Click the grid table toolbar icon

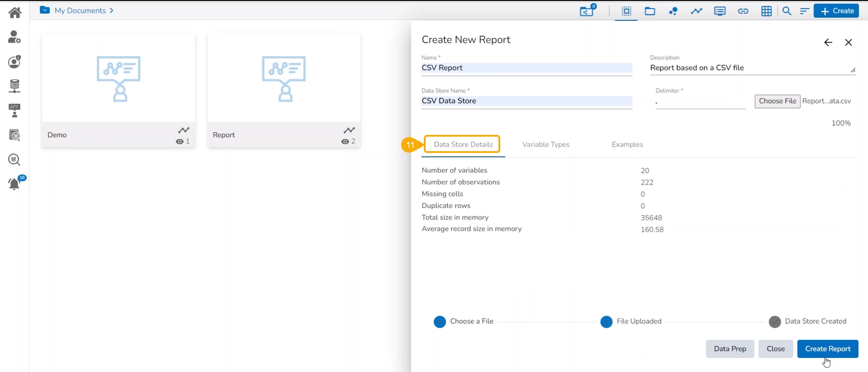[767, 11]
